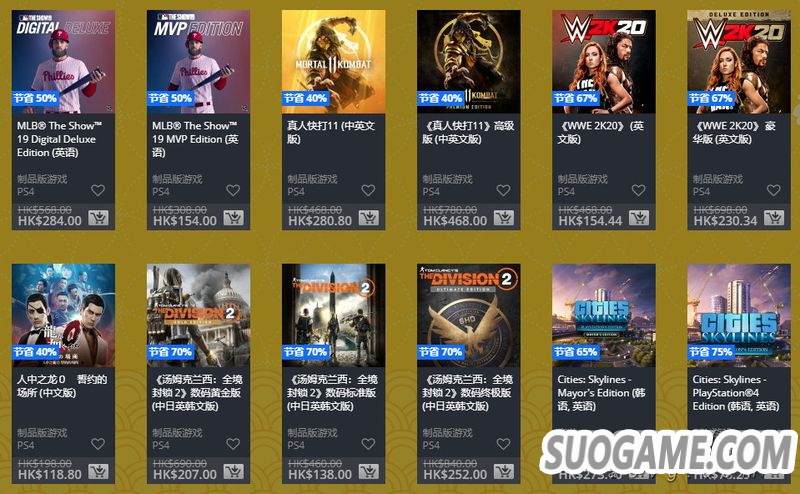Add 人中之龙0 to shopping cart
Viewport: 800px width, 494px height.
pyautogui.click(x=98, y=472)
